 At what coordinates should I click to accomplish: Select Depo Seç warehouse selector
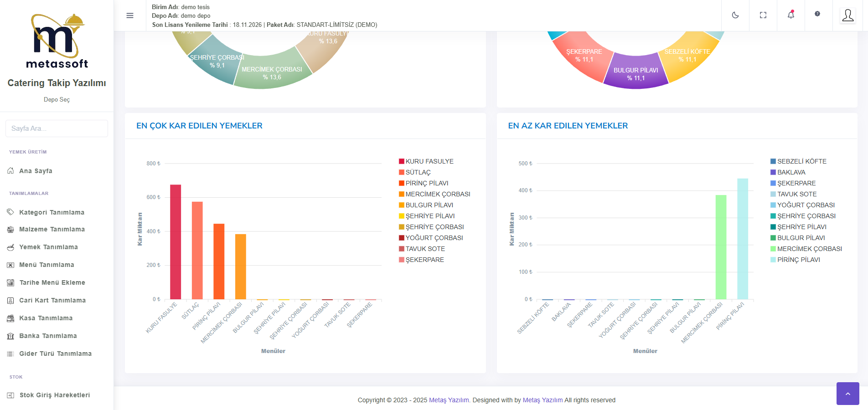[57, 99]
